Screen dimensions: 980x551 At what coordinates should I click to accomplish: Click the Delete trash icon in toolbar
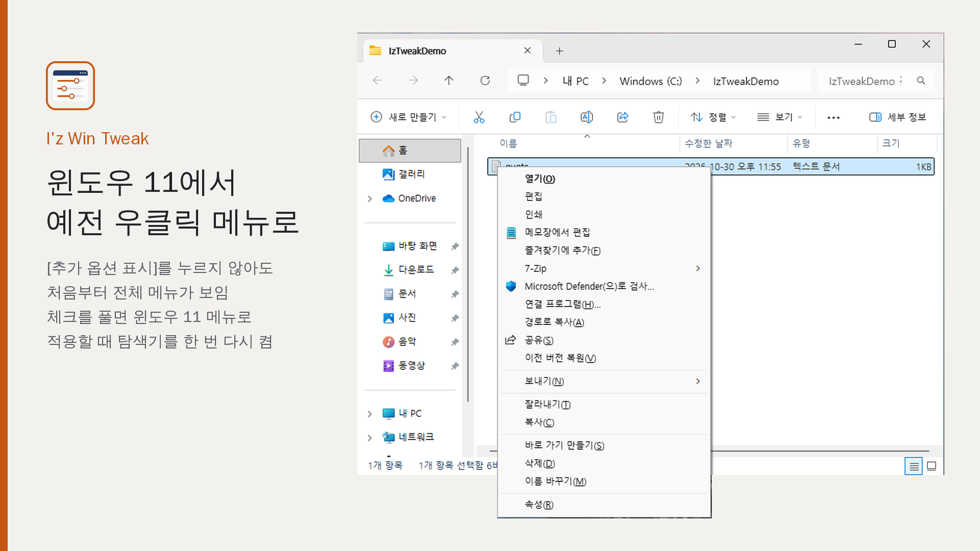tap(658, 117)
